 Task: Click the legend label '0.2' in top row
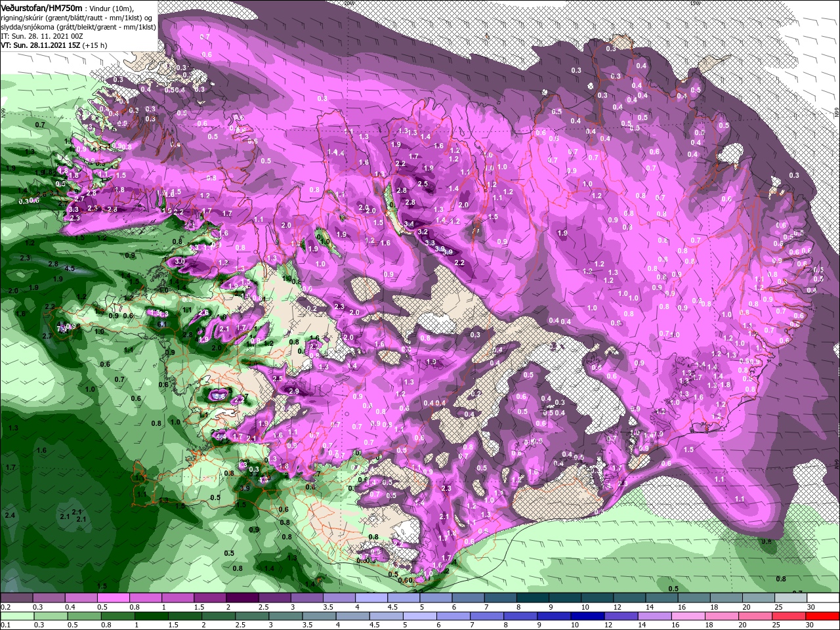pyautogui.click(x=5, y=607)
